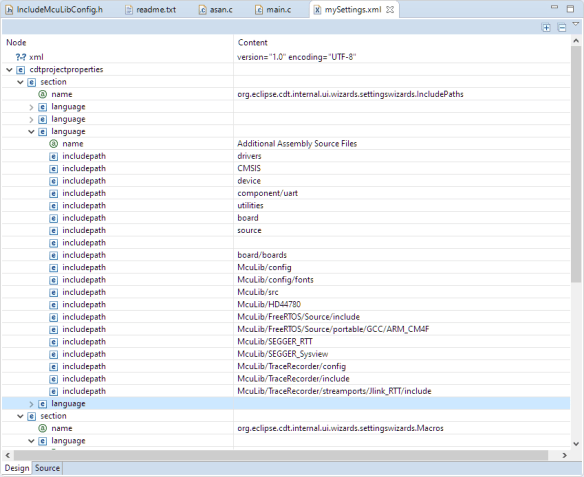Open the main.c editor tab
This screenshot has width=584, height=477.
click(274, 10)
